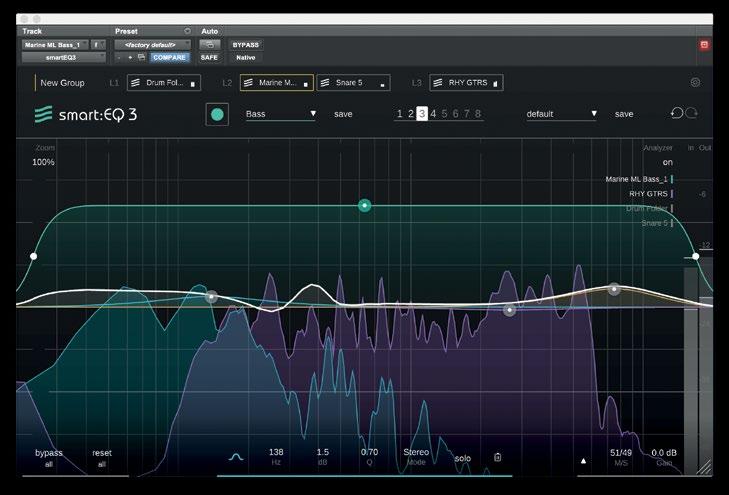The width and height of the screenshot is (729, 495).
Task: Click the high band node on the EQ peak
Action: point(614,289)
